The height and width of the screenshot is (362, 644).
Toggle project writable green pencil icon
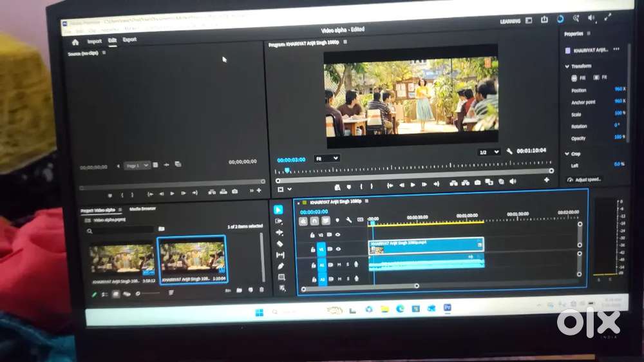(94, 294)
